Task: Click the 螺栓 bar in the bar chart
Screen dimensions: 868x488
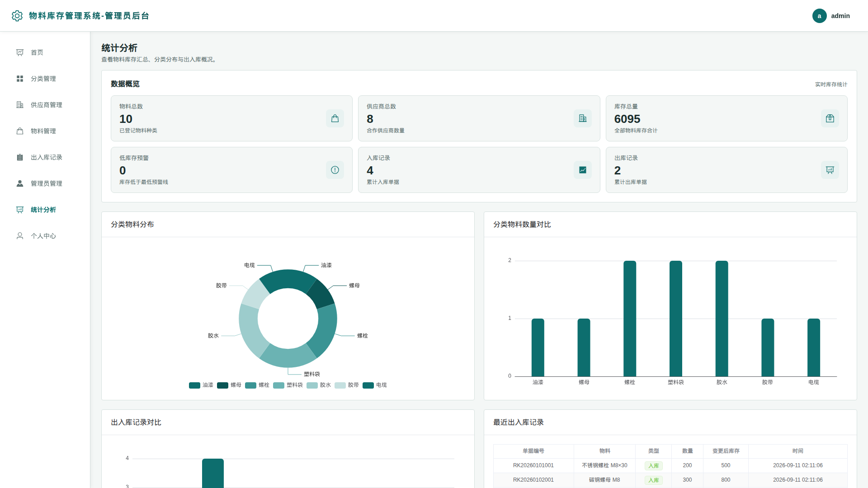Action: [630, 319]
